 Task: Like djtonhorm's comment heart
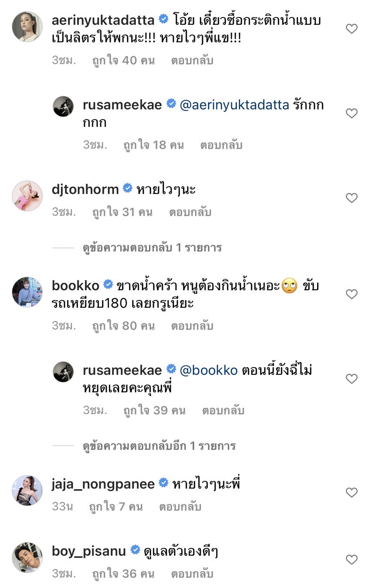pos(352,198)
